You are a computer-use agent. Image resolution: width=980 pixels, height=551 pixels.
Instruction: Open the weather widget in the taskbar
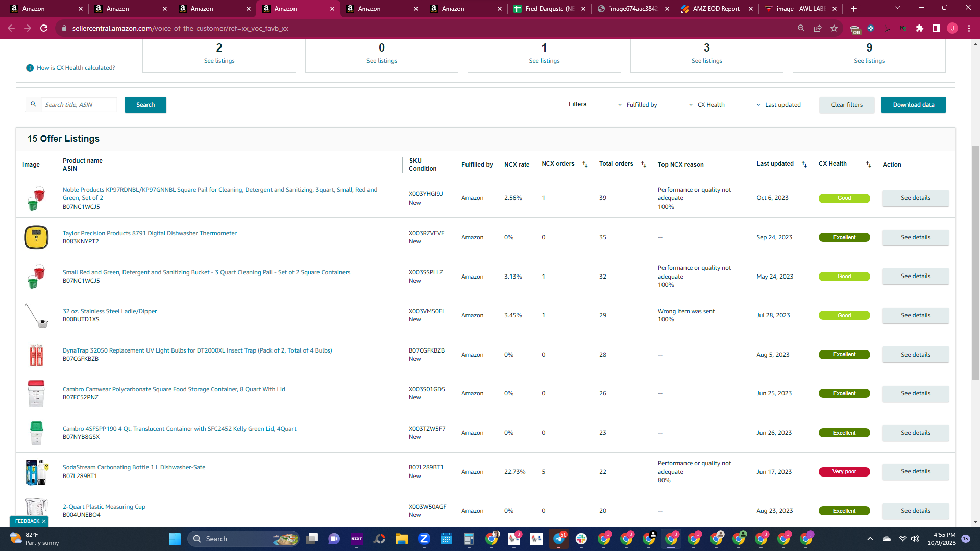point(34,539)
